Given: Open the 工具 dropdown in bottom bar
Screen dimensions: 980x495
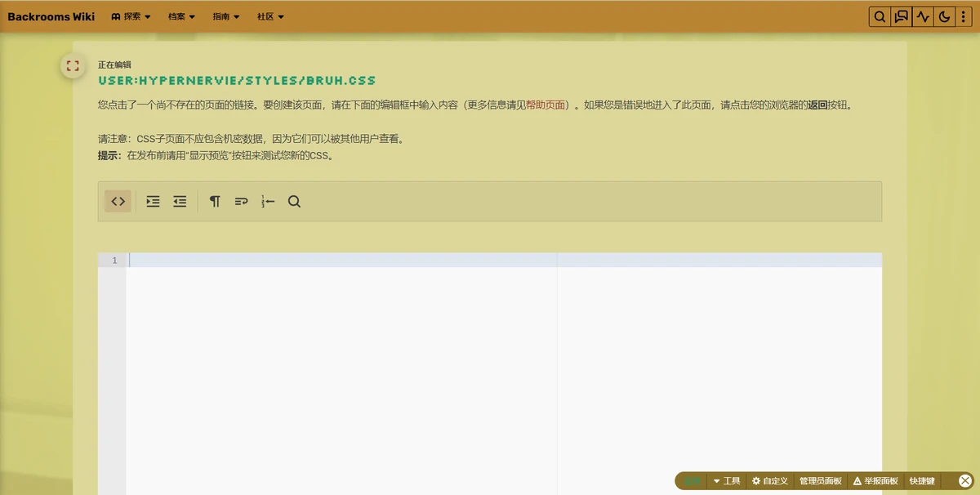Looking at the screenshot, I should point(728,481).
